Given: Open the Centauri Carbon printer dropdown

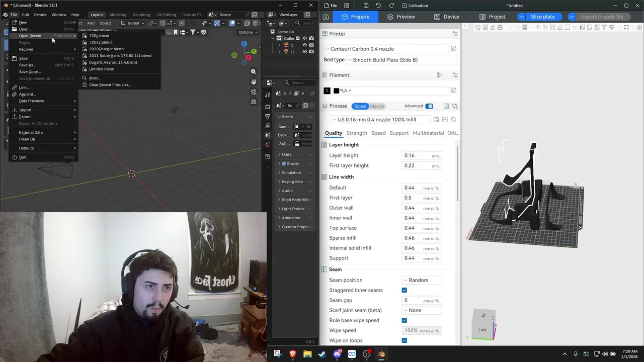Looking at the screenshot, I should pyautogui.click(x=386, y=49).
